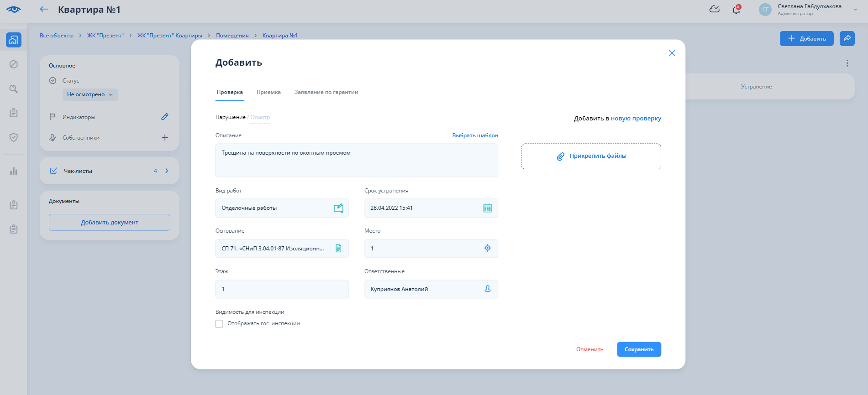868x395 pixels.
Task: Enable Отображать гос. инспекции checkbox
Action: [x=219, y=324]
